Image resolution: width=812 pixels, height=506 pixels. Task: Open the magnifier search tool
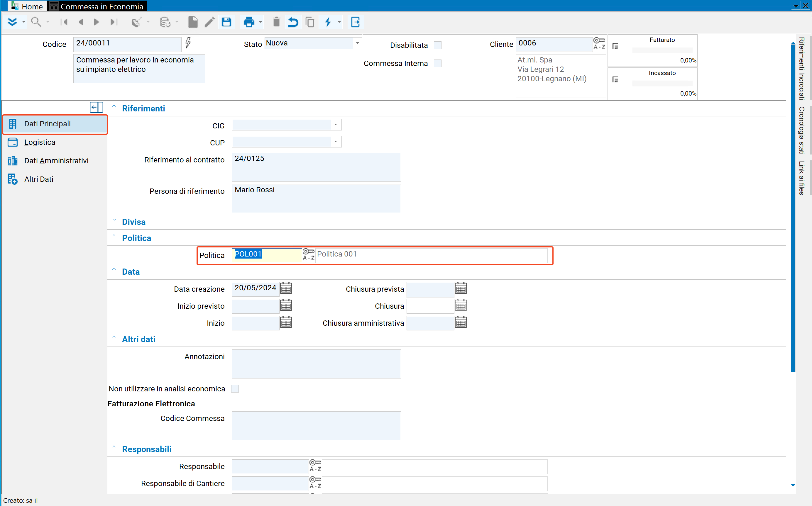pyautogui.click(x=36, y=22)
